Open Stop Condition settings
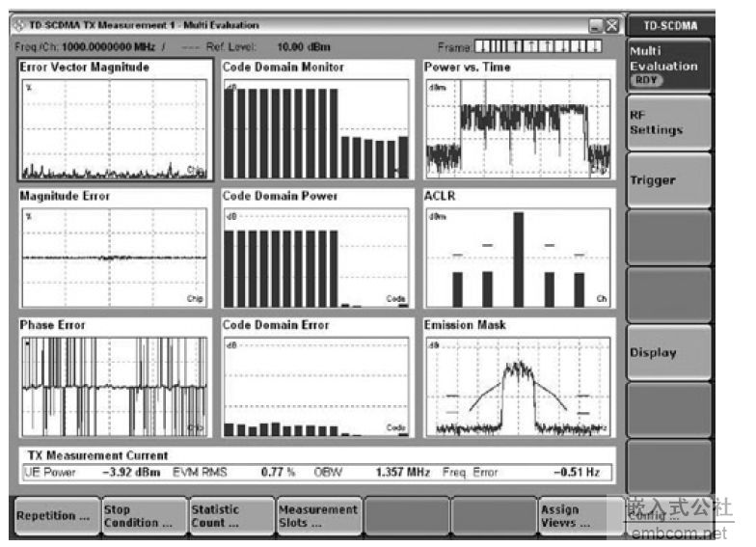 coord(145,515)
